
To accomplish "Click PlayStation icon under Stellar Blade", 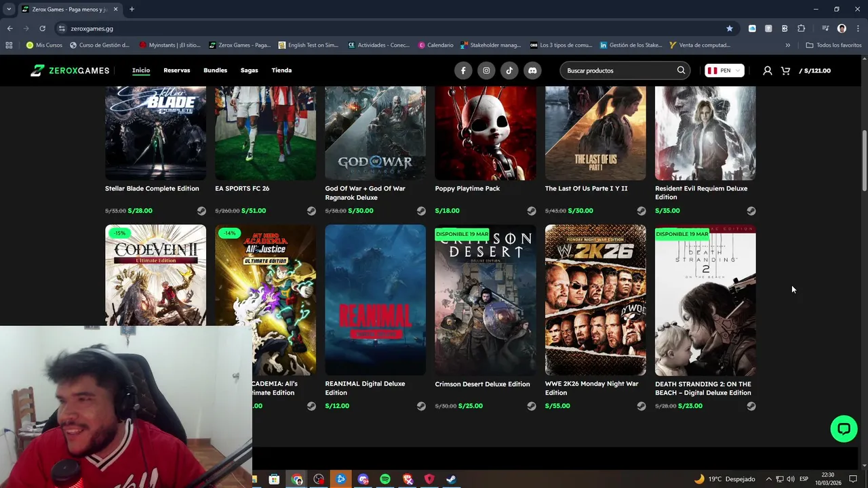I will (x=201, y=211).
